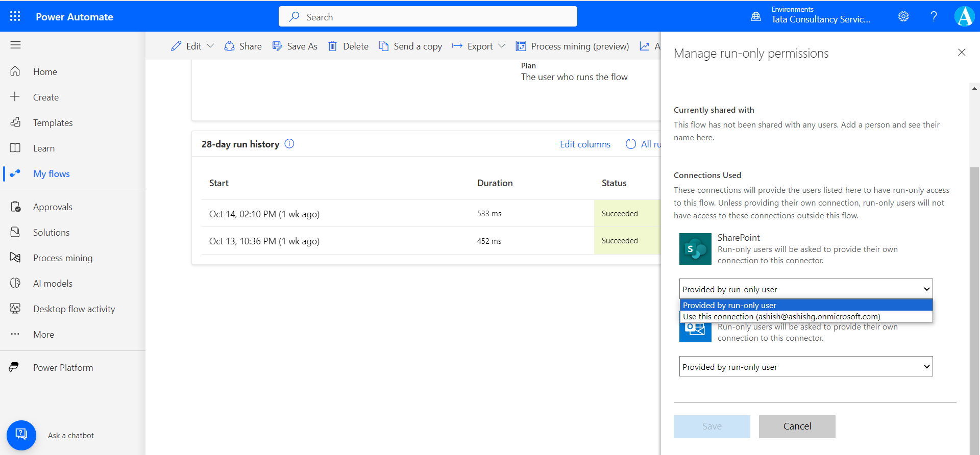Open Process mining in the sidebar
Image resolution: width=980 pixels, height=455 pixels.
click(63, 258)
